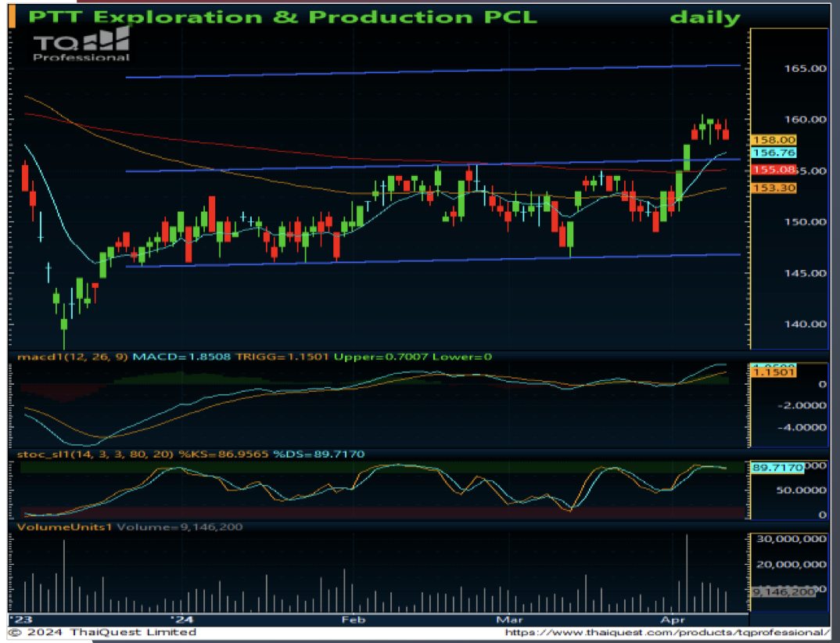840x643 pixels.
Task: Click the Apr time axis label
Action: point(673,620)
